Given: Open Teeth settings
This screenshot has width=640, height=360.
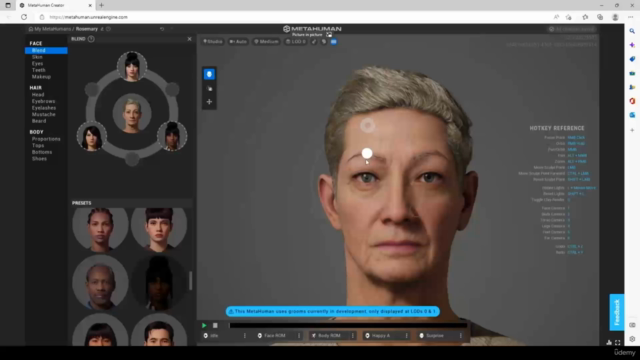Looking at the screenshot, I should click(39, 70).
